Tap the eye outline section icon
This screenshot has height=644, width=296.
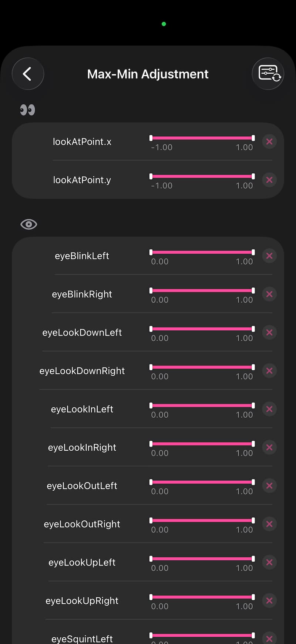28,224
